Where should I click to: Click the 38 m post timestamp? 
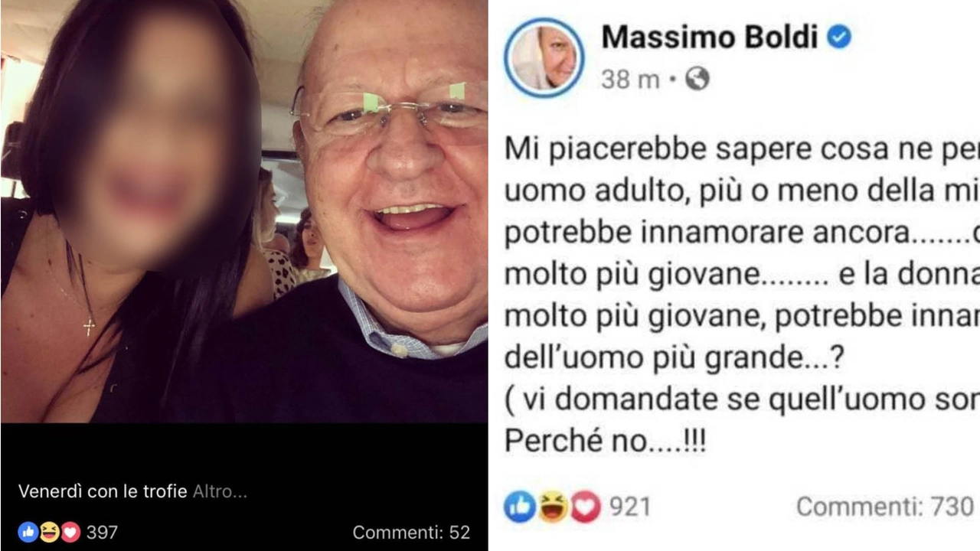click(630, 79)
